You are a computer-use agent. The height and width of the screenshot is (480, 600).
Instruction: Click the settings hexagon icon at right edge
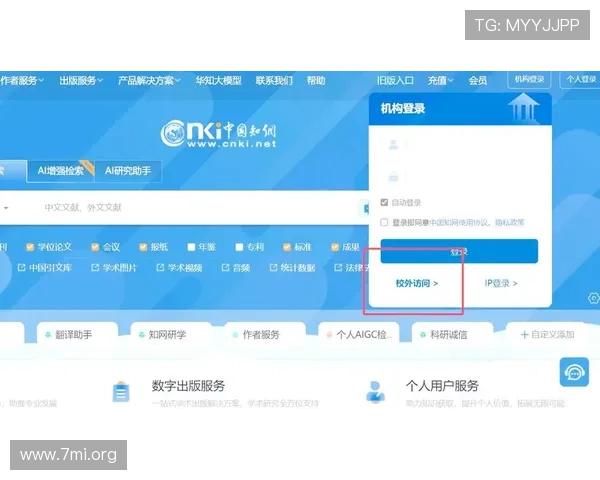593,298
